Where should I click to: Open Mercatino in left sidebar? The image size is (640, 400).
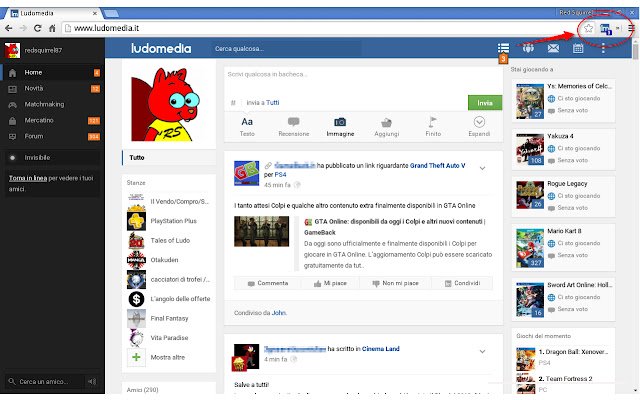click(x=52, y=120)
